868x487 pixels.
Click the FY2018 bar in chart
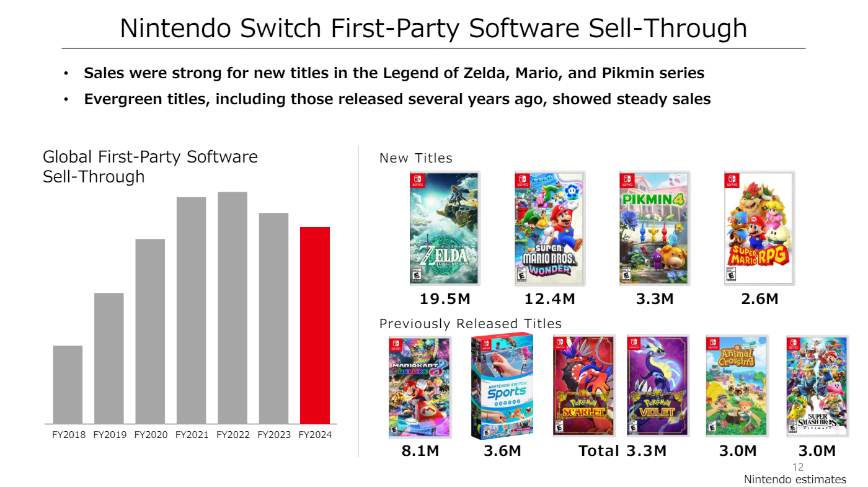point(68,385)
